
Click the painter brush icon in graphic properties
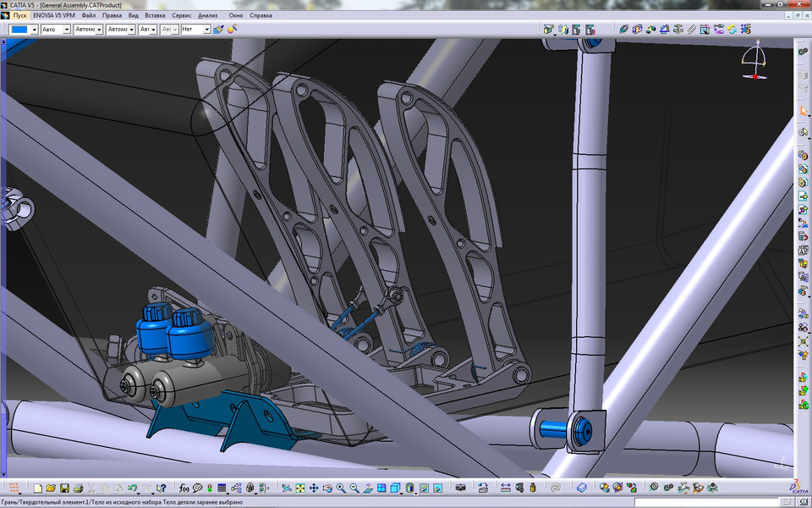tap(218, 30)
